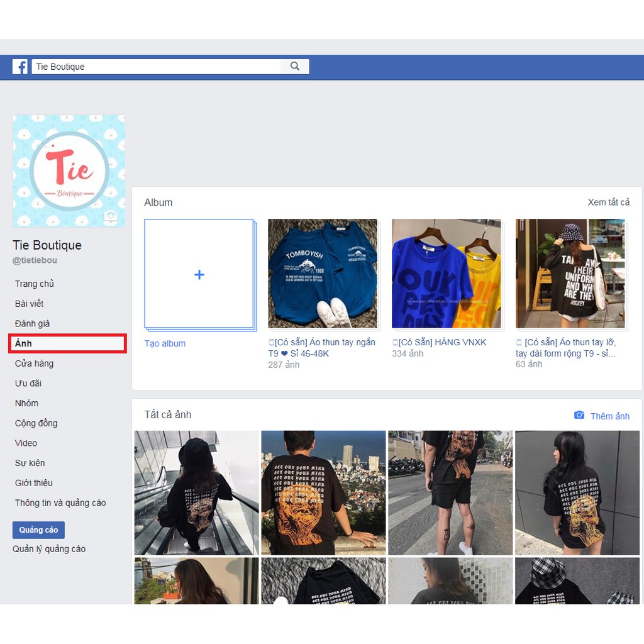Screen dimensions: 644x644
Task: Click the Xem tất cả link
Action: [608, 203]
